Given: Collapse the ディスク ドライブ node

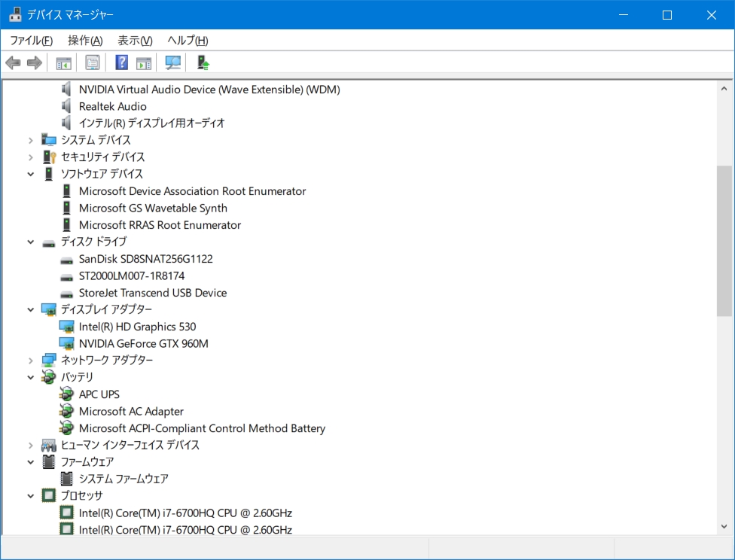Looking at the screenshot, I should (x=30, y=242).
